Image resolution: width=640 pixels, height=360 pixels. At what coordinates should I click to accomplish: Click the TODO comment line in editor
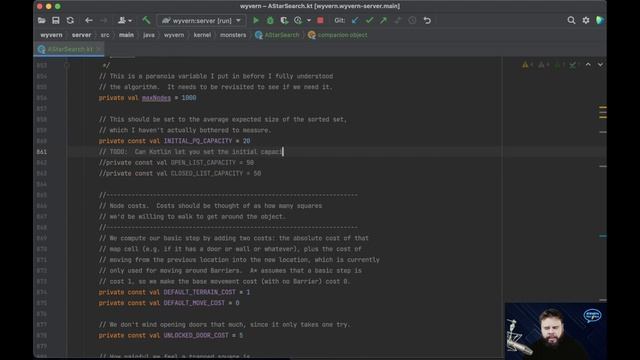click(x=190, y=152)
